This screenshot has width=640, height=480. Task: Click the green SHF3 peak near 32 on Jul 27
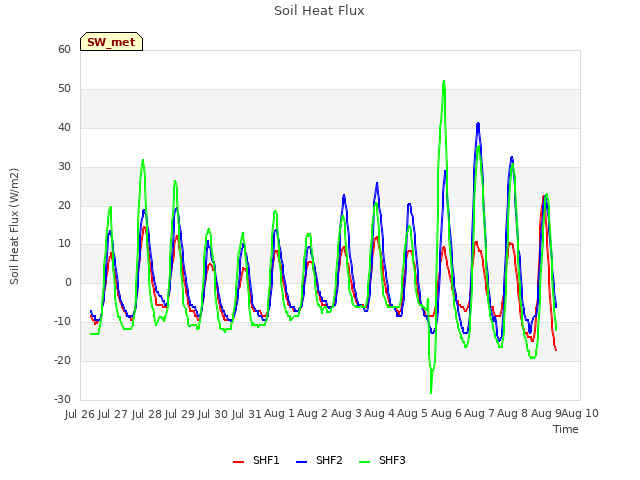click(142, 160)
